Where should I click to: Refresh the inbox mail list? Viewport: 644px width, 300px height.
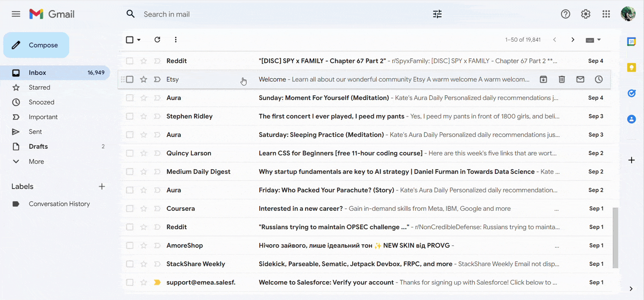157,40
